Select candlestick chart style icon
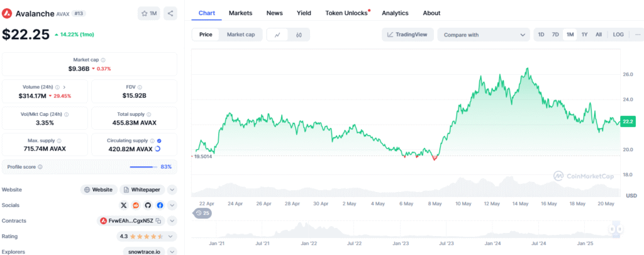The width and height of the screenshot is (644, 255). pyautogui.click(x=299, y=35)
